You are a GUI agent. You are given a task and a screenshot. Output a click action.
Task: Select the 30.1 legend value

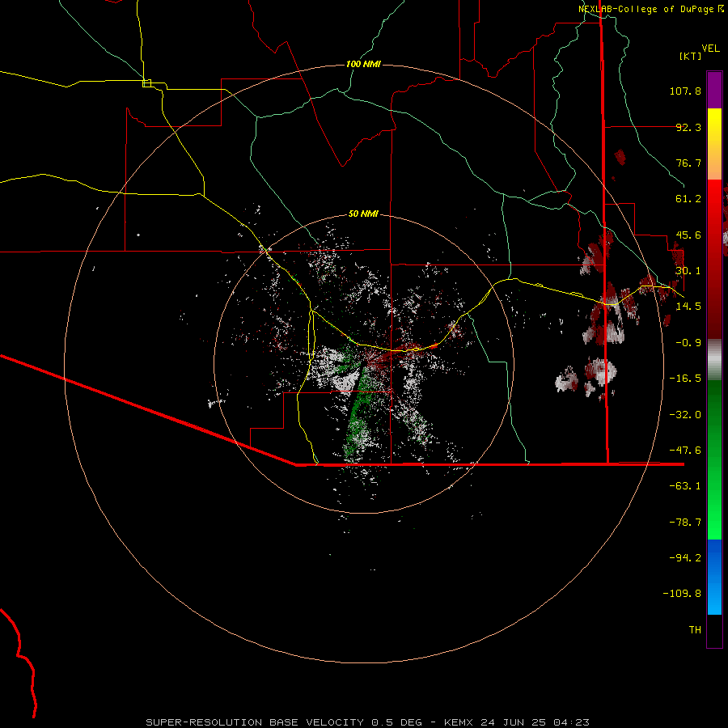pos(688,271)
